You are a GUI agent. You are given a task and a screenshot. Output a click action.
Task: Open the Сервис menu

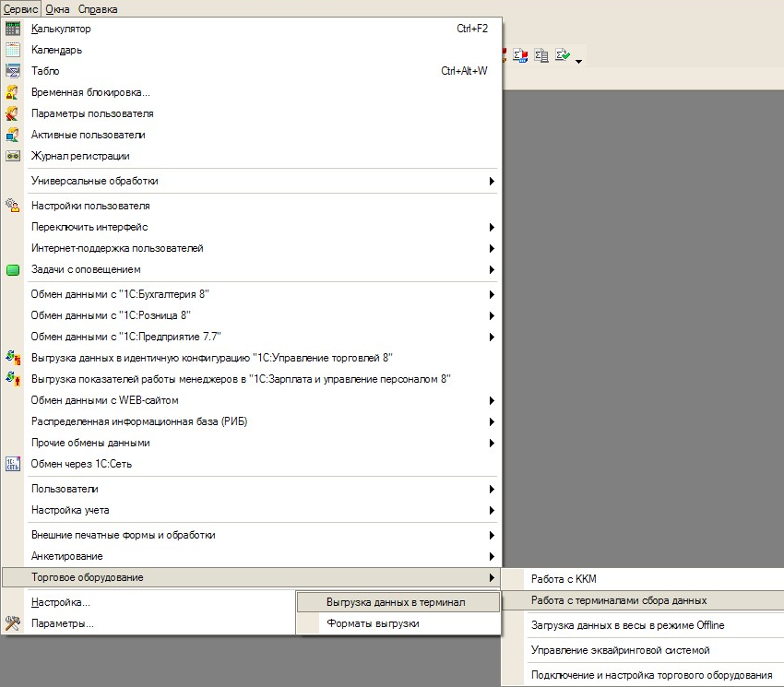pos(20,9)
